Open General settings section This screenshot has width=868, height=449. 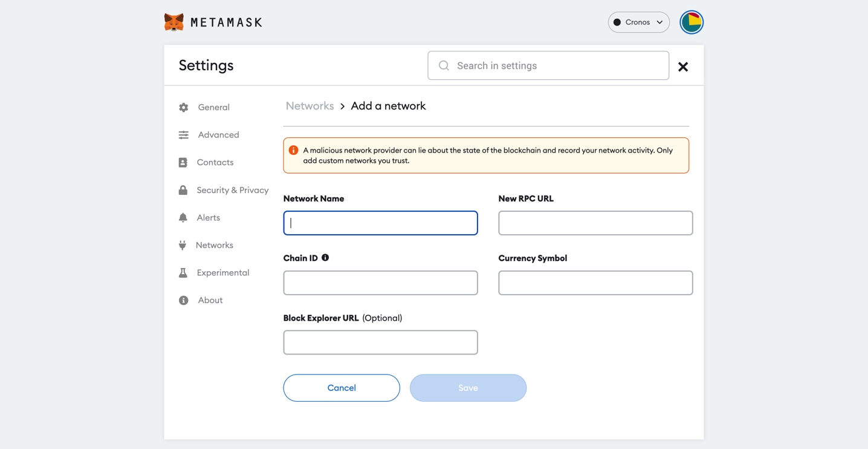tap(214, 107)
